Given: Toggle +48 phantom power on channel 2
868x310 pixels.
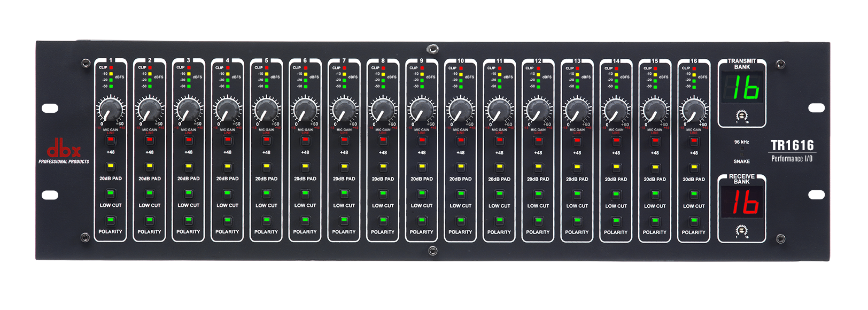Looking at the screenshot, I should coord(150,141).
